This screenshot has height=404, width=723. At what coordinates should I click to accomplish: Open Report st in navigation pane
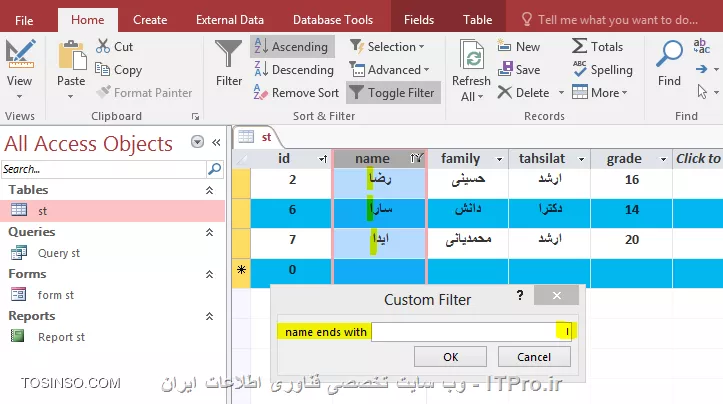pos(61,337)
